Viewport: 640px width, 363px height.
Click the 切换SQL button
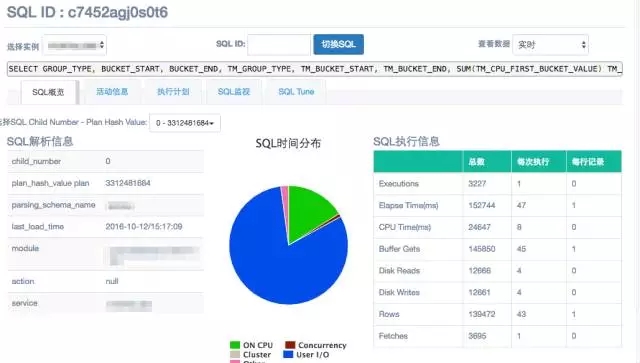pyautogui.click(x=338, y=45)
